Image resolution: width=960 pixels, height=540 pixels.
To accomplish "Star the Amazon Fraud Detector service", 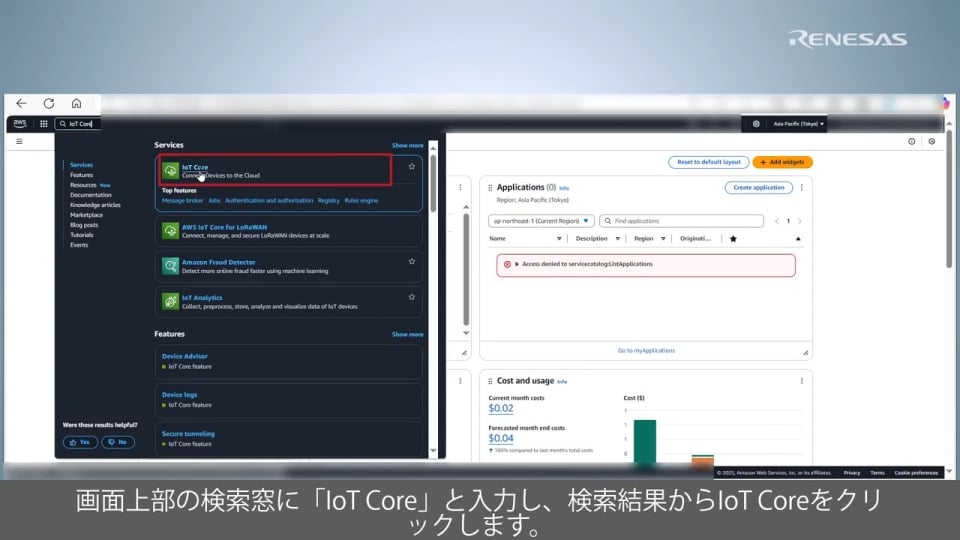I will (411, 261).
